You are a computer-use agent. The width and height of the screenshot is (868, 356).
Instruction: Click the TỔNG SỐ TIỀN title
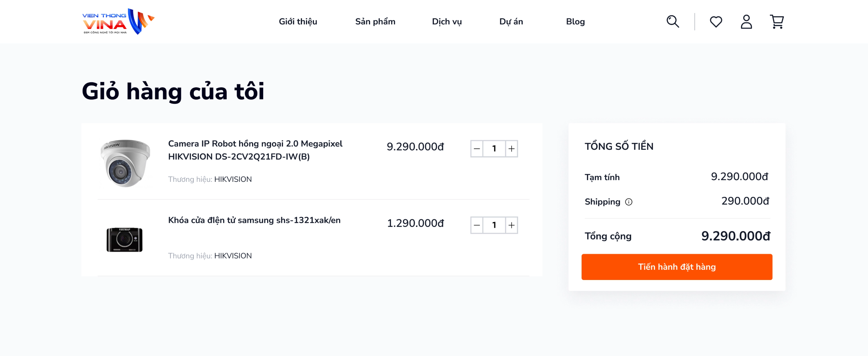click(619, 146)
